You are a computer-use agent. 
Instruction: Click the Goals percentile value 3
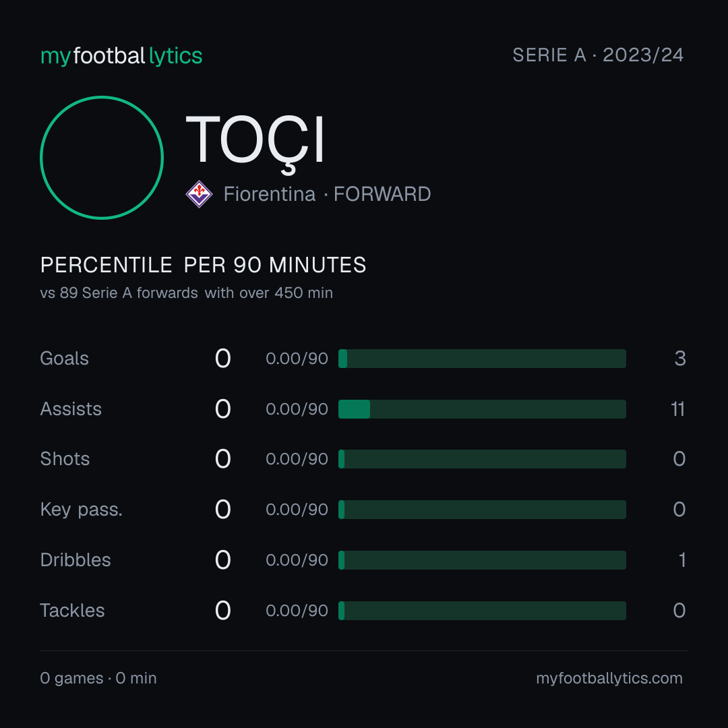click(x=680, y=359)
